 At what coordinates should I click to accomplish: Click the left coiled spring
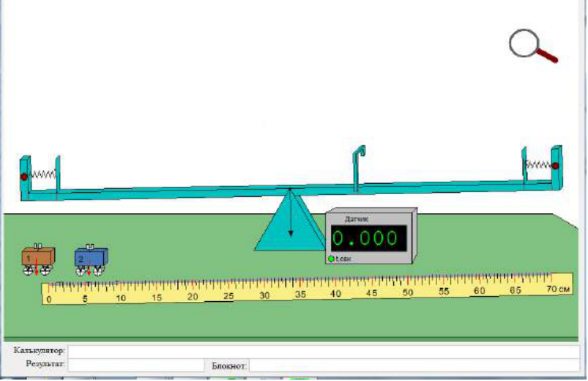tap(42, 174)
